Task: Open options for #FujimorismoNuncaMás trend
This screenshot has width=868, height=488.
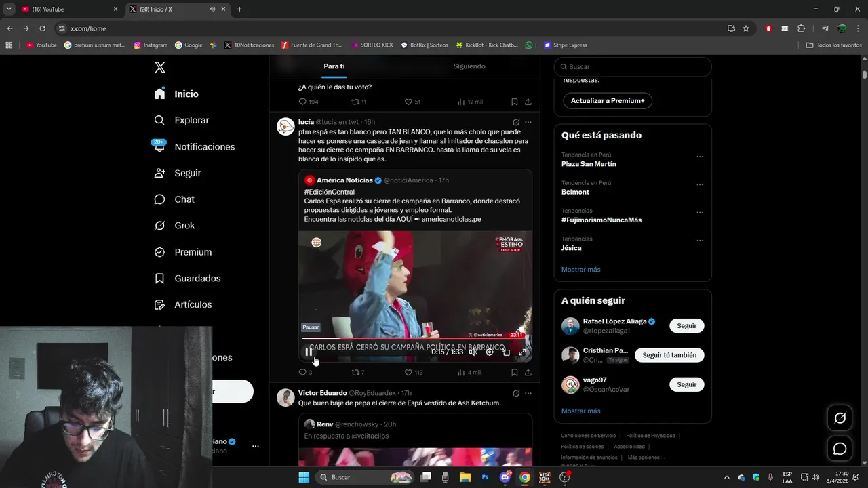Action: click(x=700, y=212)
